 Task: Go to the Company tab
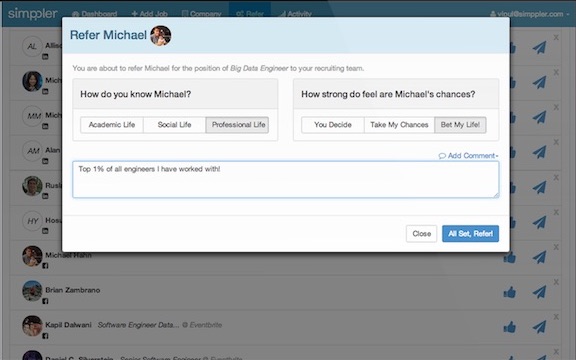click(202, 14)
